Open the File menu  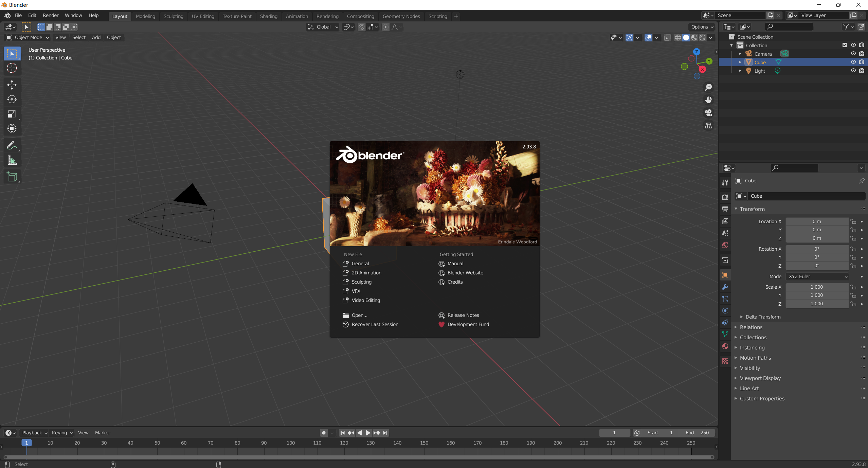[18, 16]
